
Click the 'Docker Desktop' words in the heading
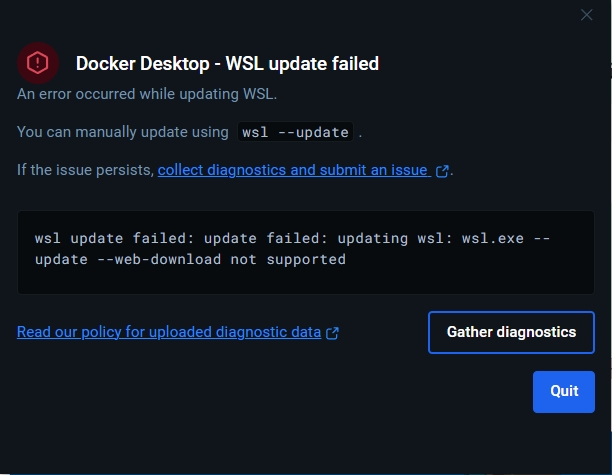[142, 64]
